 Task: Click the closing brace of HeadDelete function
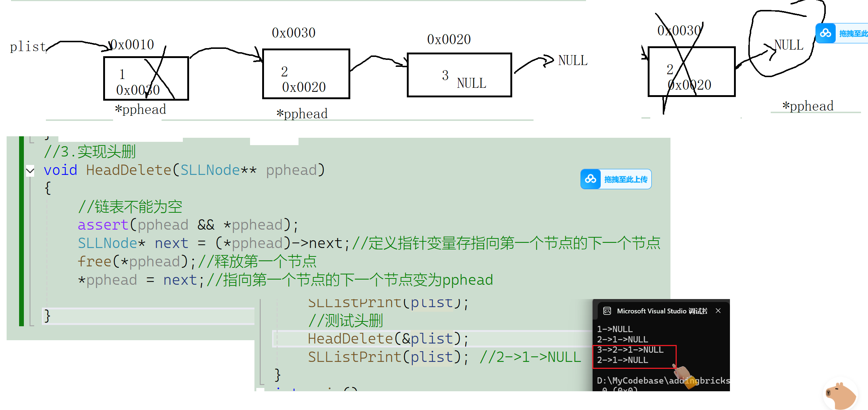pyautogui.click(x=47, y=316)
